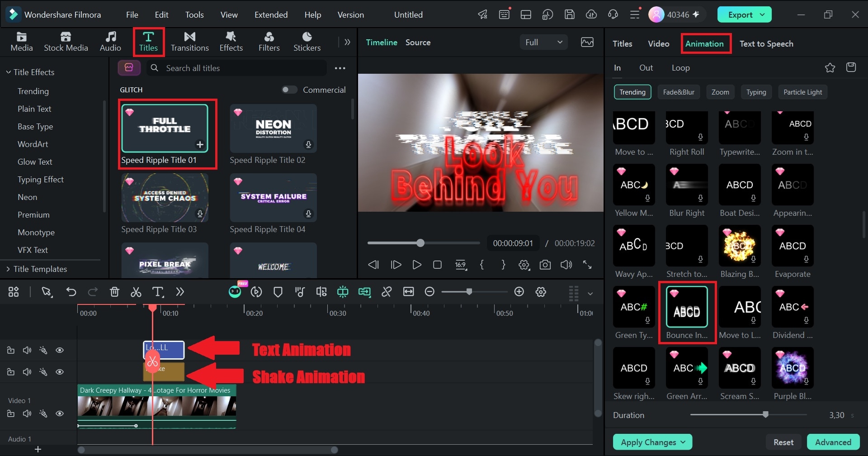Open the Extended menu
Viewport: 868px width, 456px height.
[271, 14]
